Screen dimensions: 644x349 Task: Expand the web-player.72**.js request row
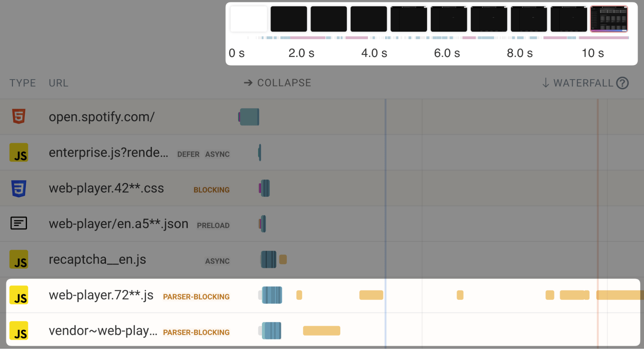click(x=101, y=295)
